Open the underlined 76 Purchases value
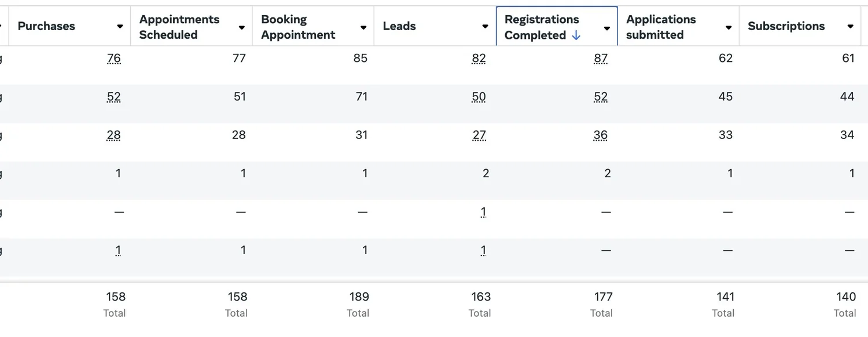This screenshot has height=337, width=868. 113,58
